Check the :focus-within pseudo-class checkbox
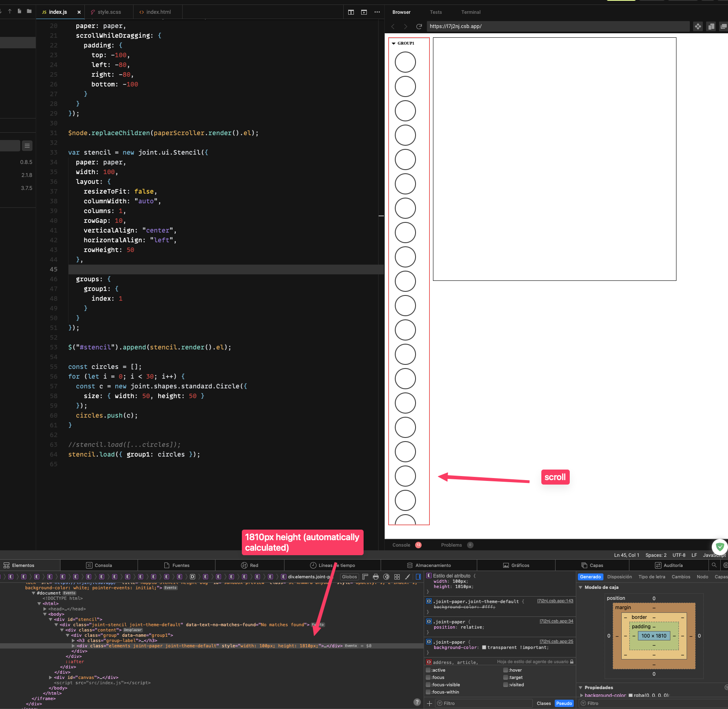Image resolution: width=728 pixels, height=709 pixels. 428,692
